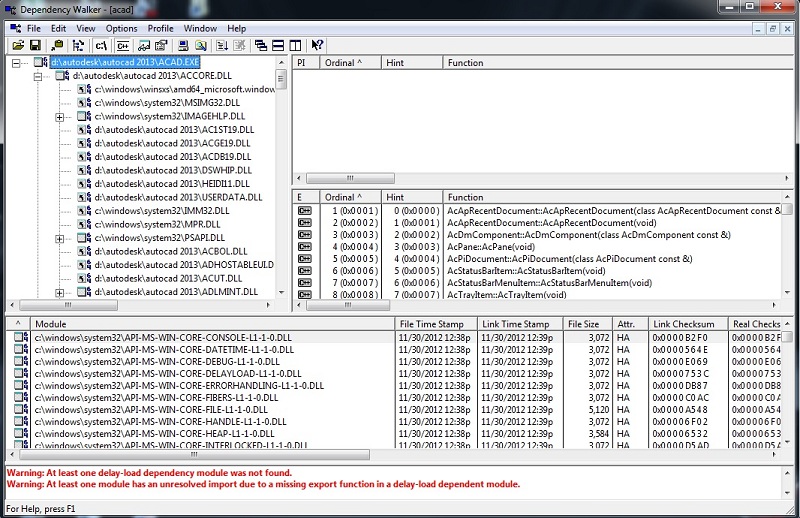Click the module icon beside ACAD.EXE
Screen dimensions: 800x518
point(41,62)
